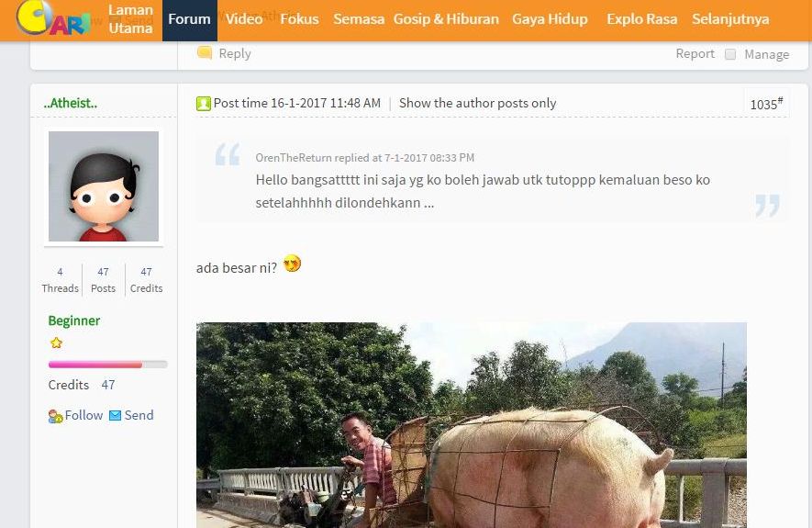Open the Gosip & Hiburan menu
The width and height of the screenshot is (812, 528).
click(446, 19)
